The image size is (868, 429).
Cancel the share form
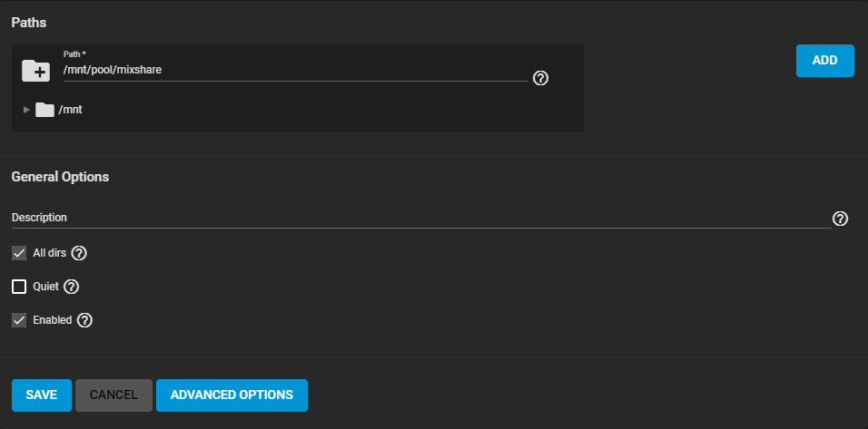point(113,395)
